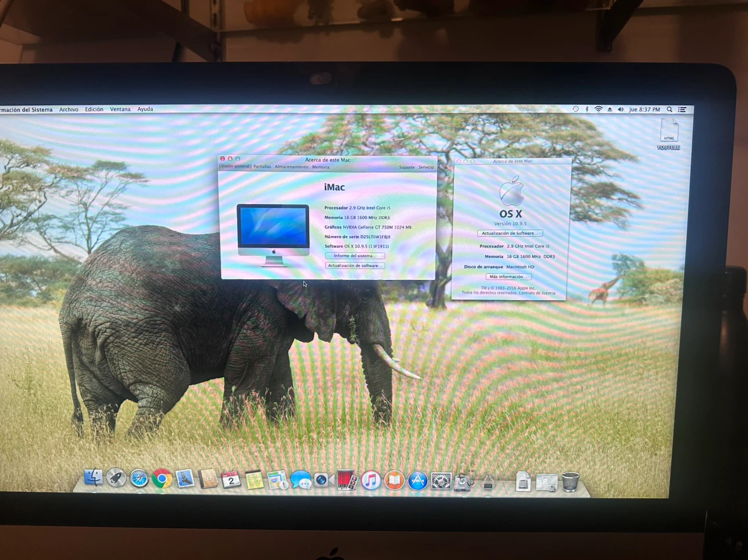Open Launchpad rocket icon in Dock

coord(116,478)
